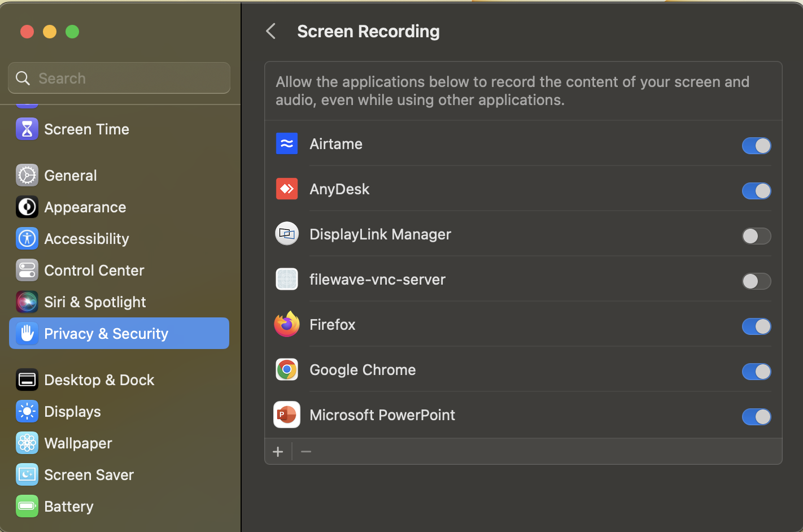
Task: Click the DisplayLink Manager app icon
Action: 287,234
